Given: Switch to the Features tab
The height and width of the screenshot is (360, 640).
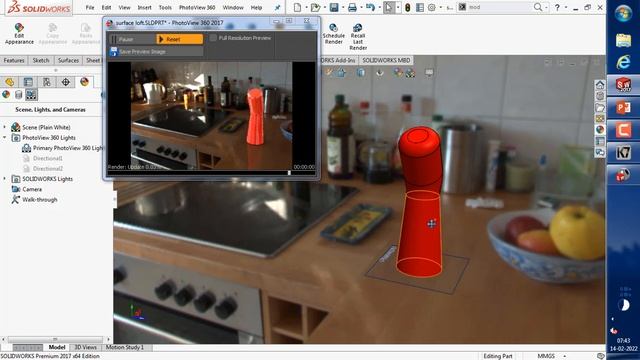Looking at the screenshot, I should (14, 60).
